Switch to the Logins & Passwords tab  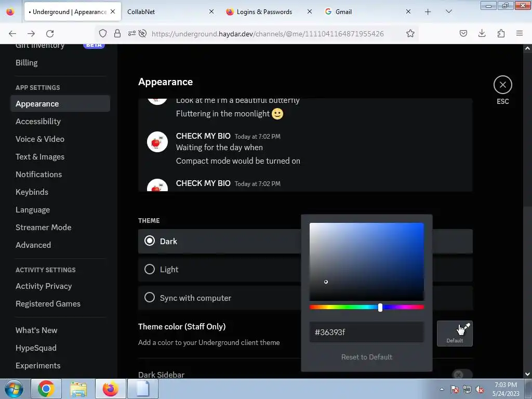click(268, 11)
